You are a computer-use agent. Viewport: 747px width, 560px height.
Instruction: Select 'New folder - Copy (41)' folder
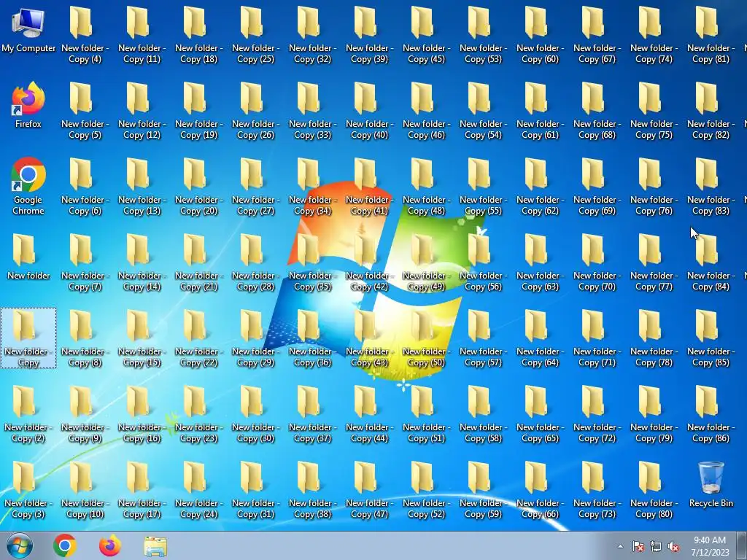pos(369,187)
